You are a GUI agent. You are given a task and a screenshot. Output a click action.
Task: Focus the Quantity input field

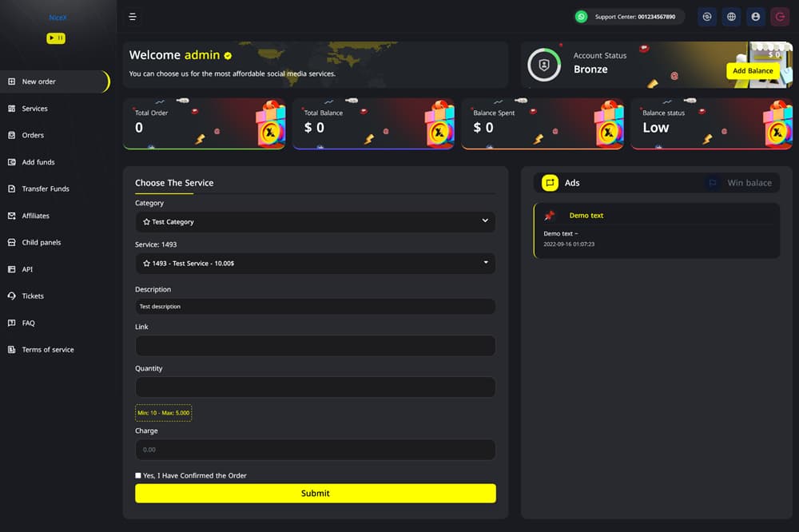[x=316, y=387]
